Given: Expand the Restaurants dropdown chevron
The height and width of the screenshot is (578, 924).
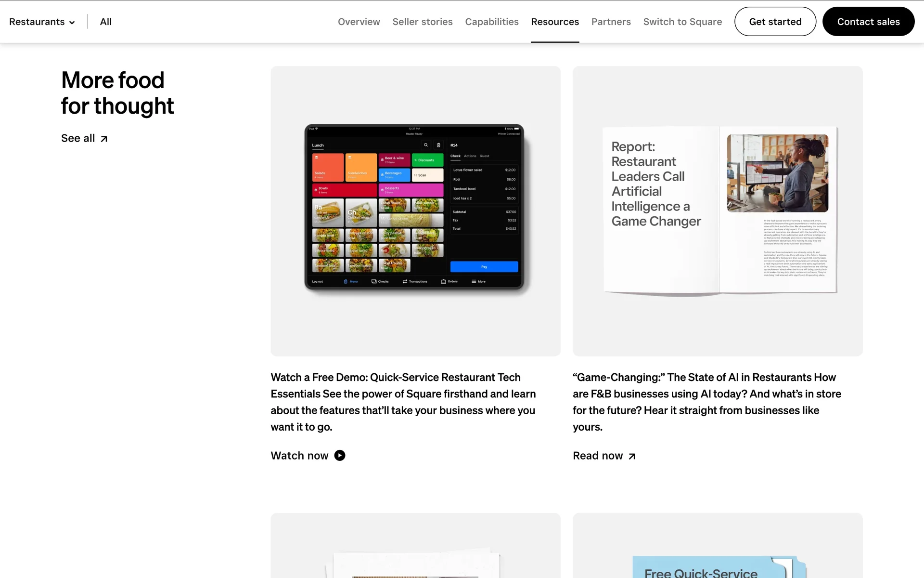Looking at the screenshot, I should click(x=72, y=23).
